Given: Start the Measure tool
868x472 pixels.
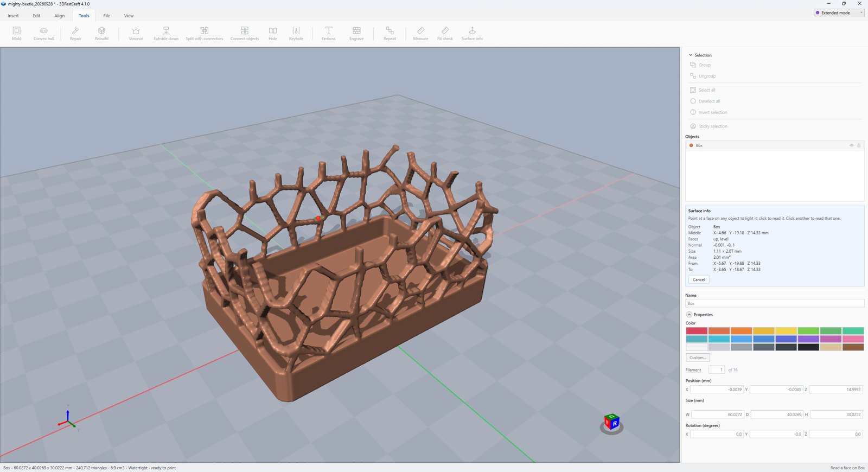Looking at the screenshot, I should pos(420,34).
